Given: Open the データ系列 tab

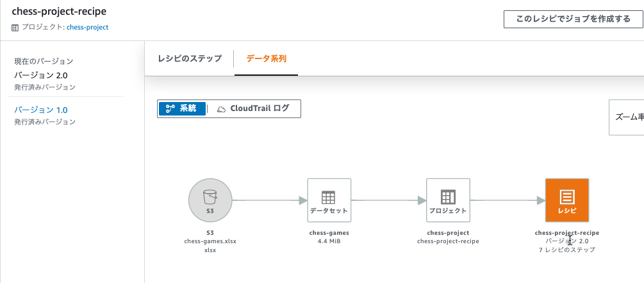Looking at the screenshot, I should [266, 58].
